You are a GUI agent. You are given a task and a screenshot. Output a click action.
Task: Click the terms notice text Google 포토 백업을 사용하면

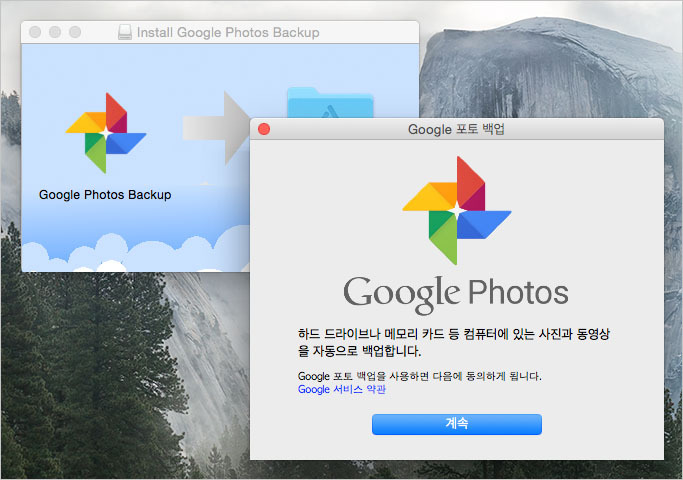(419, 376)
